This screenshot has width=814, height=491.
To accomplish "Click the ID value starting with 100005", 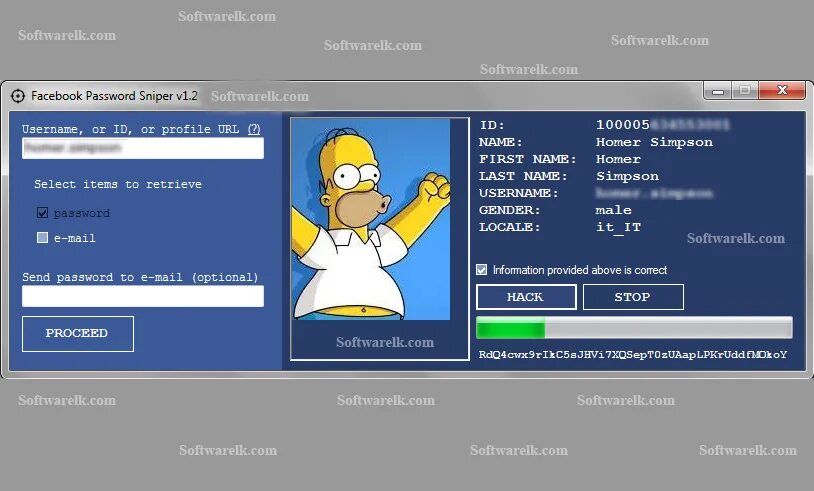I will coord(662,125).
